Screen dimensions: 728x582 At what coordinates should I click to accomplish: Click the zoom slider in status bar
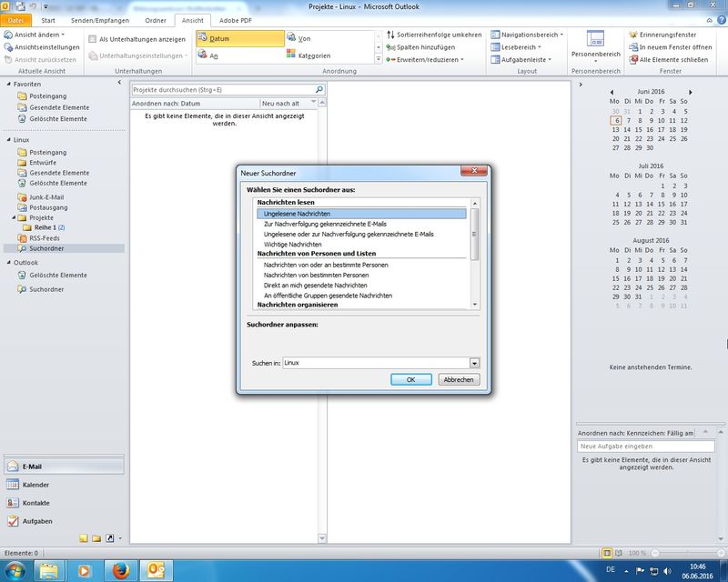[687, 553]
